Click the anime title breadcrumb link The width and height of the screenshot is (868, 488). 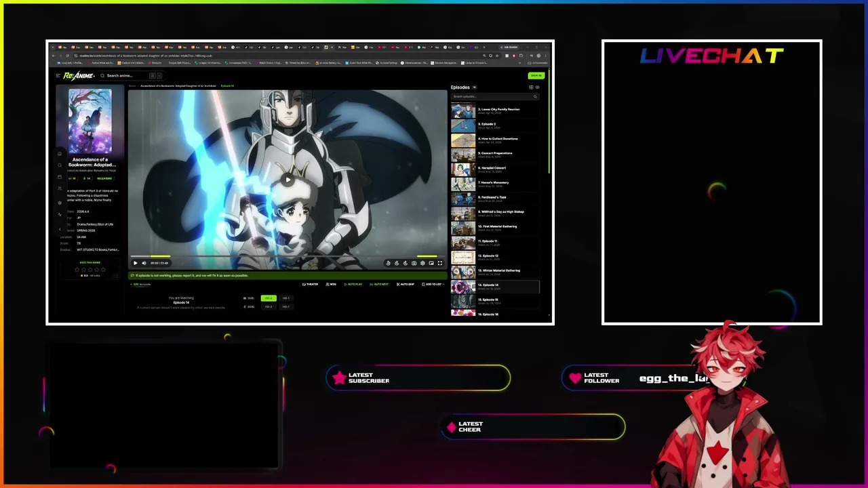point(177,86)
